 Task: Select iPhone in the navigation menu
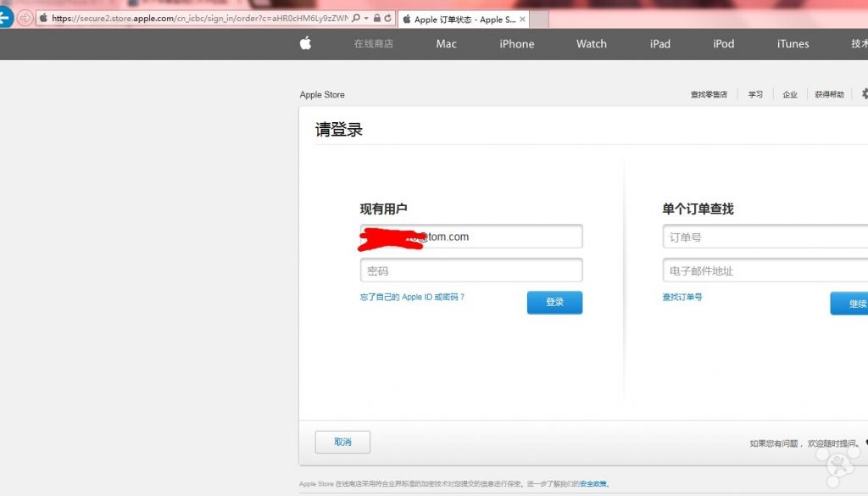(515, 43)
